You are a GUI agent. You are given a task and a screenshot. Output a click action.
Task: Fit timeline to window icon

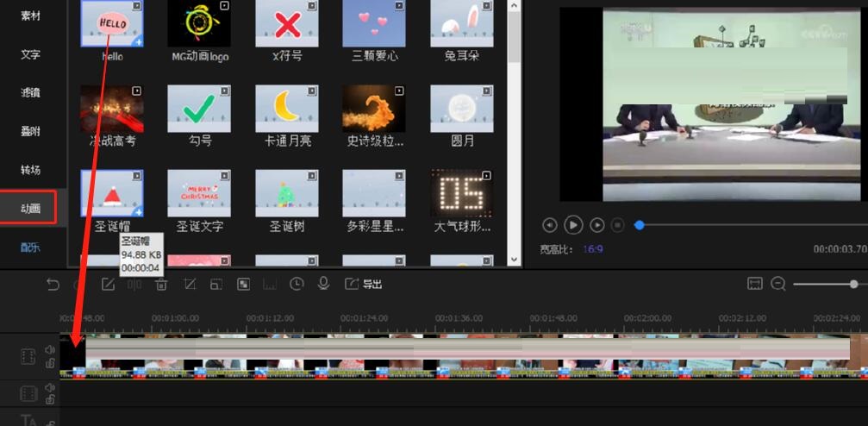click(x=754, y=284)
